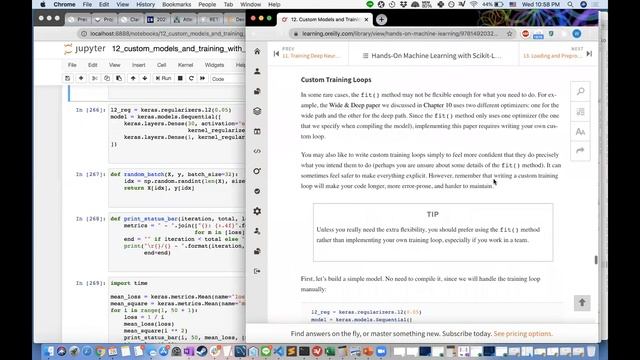Open the Jupyter Insert menu
This screenshot has height=360, width=640.
coord(138,65)
